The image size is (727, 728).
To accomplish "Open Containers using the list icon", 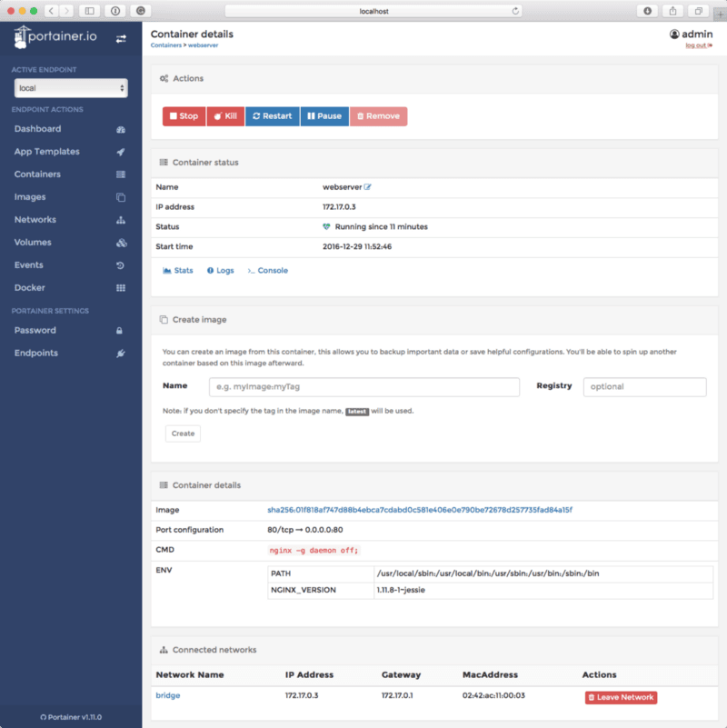I will point(121,174).
